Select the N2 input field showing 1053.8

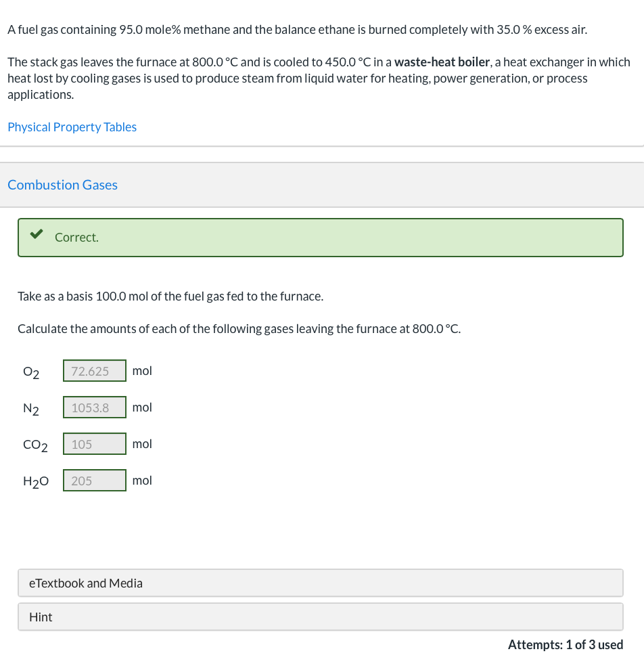click(95, 407)
